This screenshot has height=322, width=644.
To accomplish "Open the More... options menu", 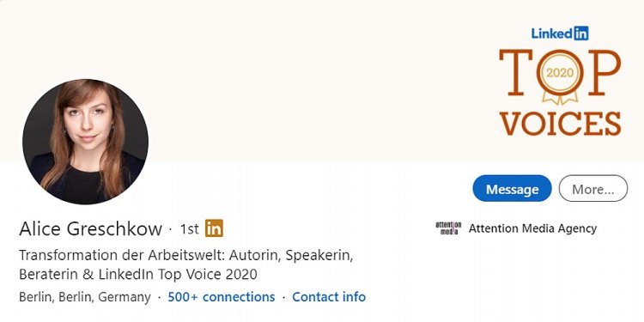I will click(593, 189).
